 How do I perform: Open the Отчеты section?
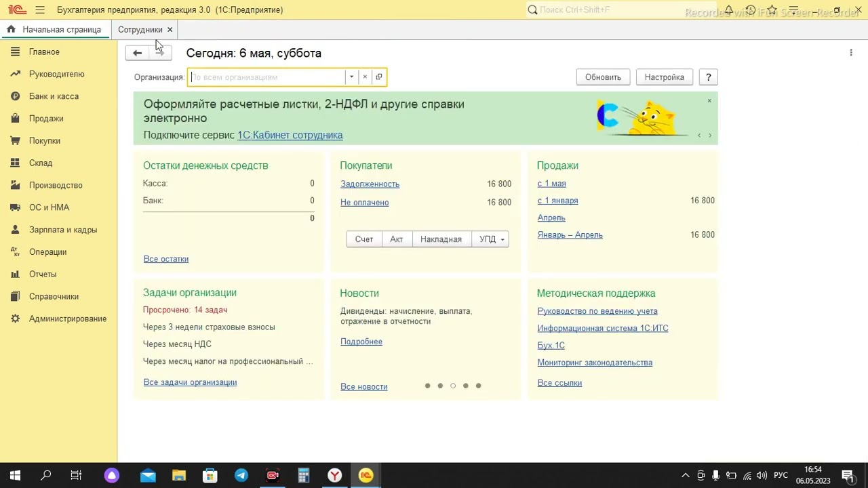tap(43, 274)
